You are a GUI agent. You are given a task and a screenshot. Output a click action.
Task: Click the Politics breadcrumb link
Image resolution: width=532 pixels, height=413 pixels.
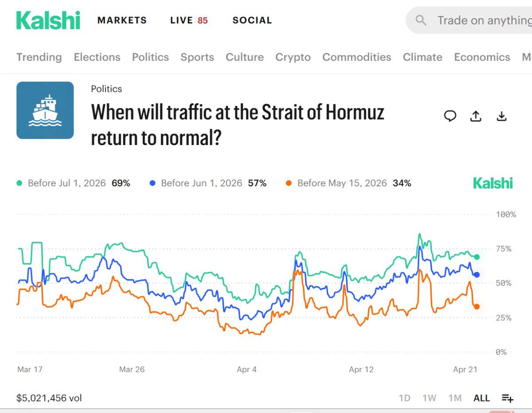click(x=106, y=89)
